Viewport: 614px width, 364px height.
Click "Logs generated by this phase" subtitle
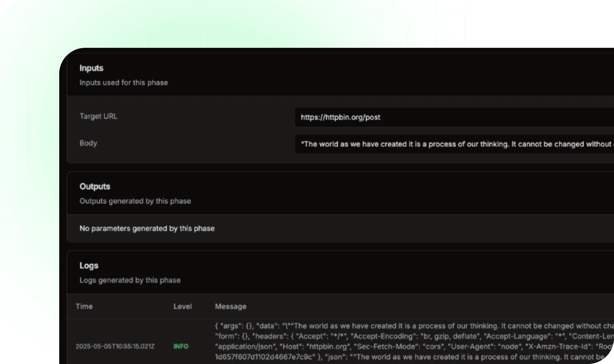pos(130,280)
